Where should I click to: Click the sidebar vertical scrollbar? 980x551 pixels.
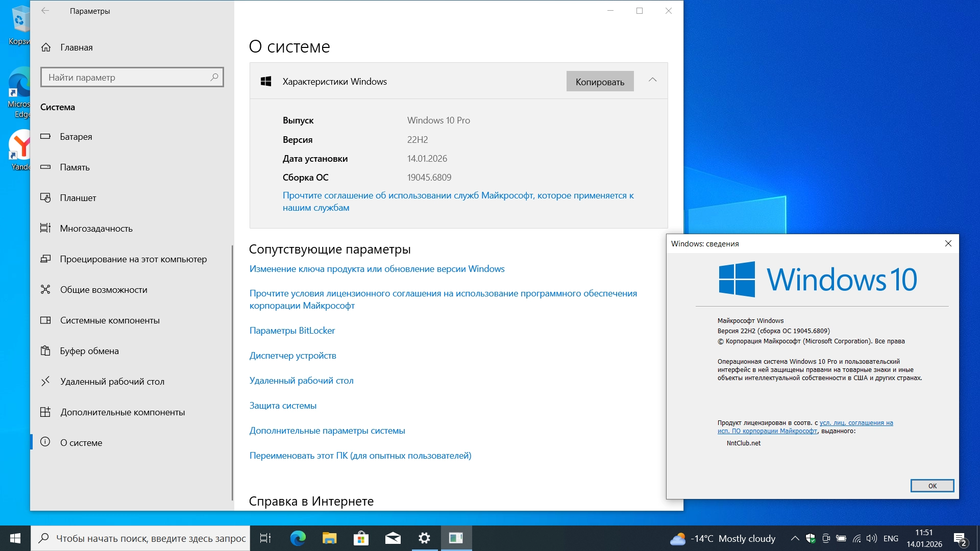point(232,372)
